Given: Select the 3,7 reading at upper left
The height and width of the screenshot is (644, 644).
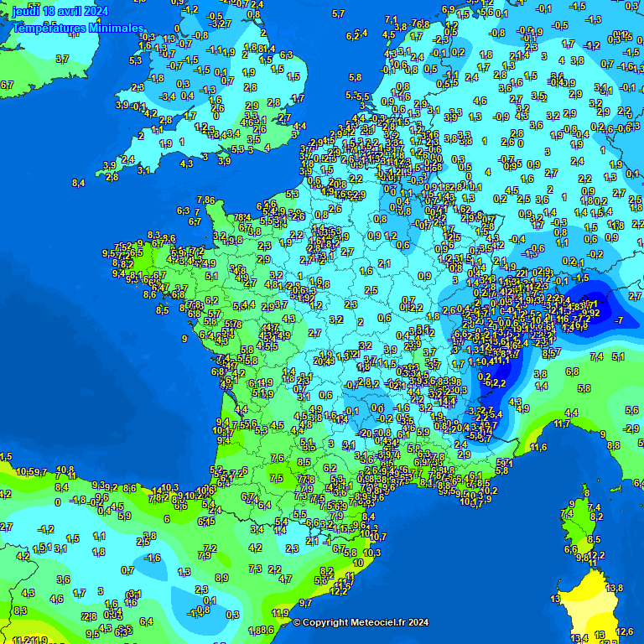Looking at the screenshot, I should pos(62,59).
